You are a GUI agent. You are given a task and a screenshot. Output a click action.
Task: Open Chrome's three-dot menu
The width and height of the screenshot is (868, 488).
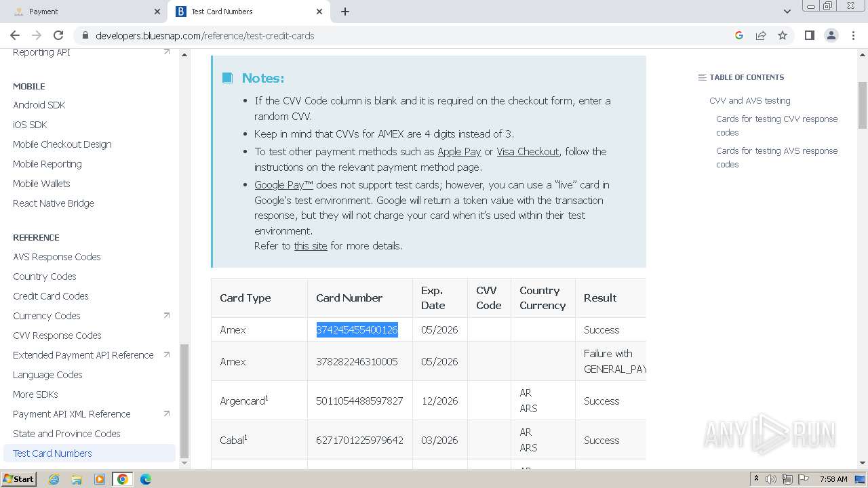pyautogui.click(x=852, y=35)
